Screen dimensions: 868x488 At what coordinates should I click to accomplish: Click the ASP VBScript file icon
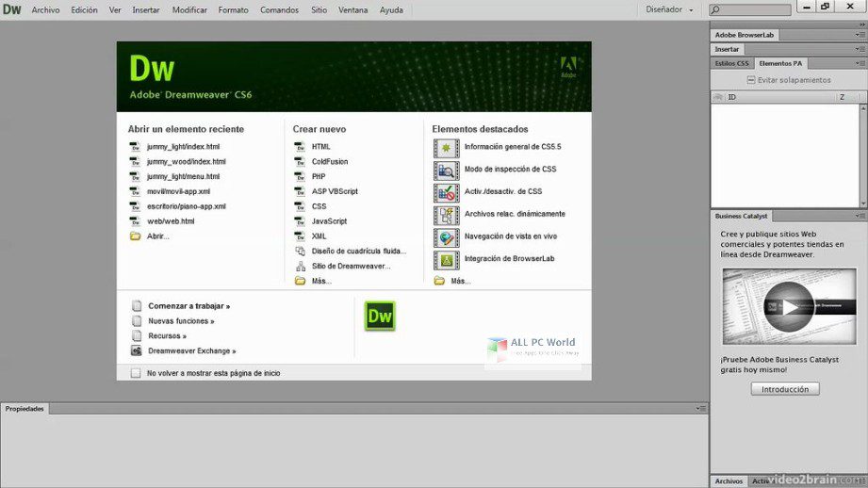pos(300,191)
